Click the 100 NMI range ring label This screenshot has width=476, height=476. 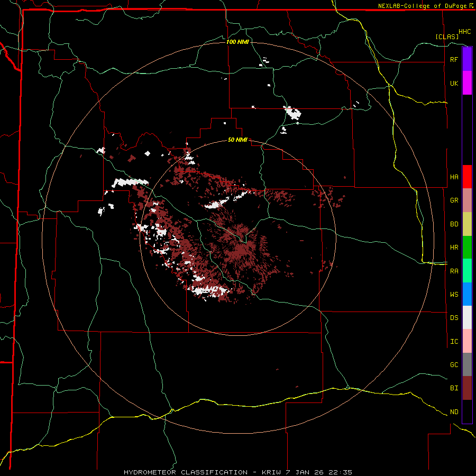pyautogui.click(x=237, y=42)
